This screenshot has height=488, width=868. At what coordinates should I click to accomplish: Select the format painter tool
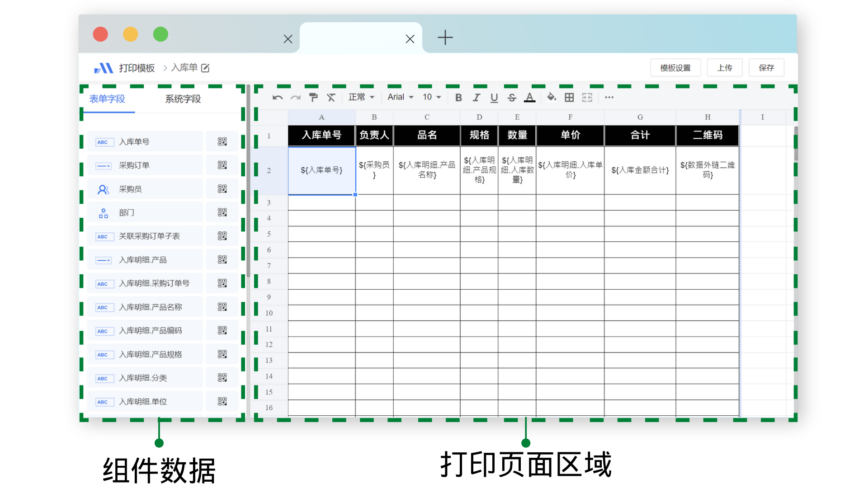click(x=313, y=97)
